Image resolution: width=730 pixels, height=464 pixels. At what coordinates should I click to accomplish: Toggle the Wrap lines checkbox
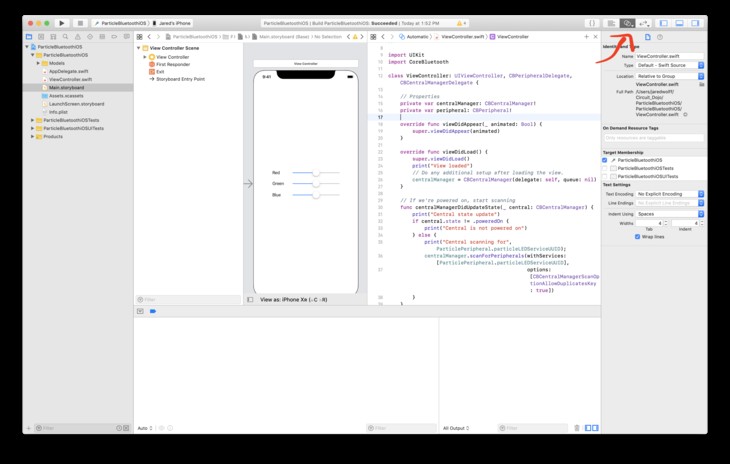[636, 237]
